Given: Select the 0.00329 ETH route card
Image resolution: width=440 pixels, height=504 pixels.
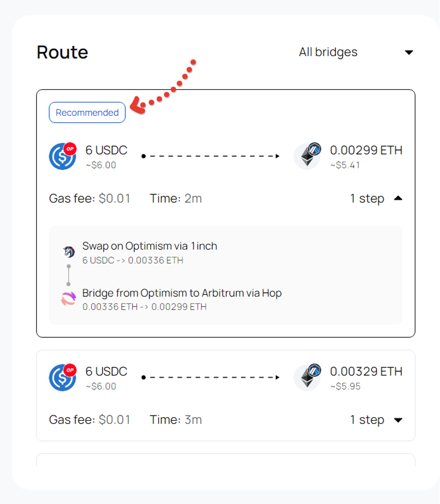Looking at the screenshot, I should [225, 395].
